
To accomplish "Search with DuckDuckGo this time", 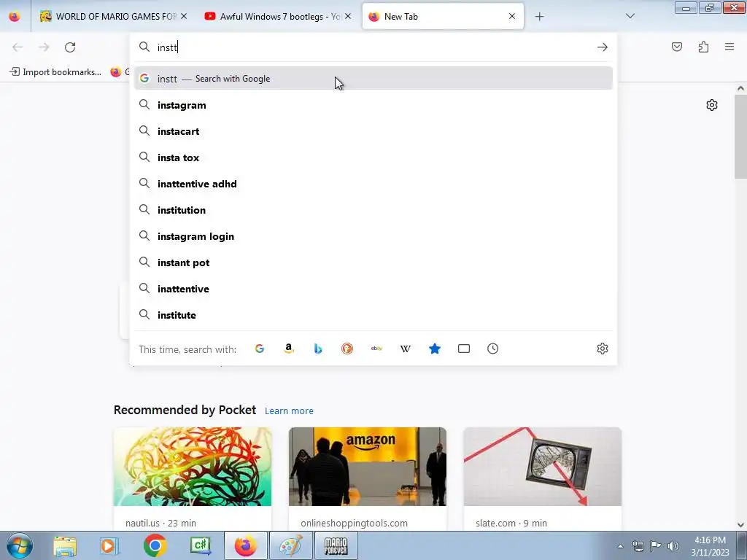I will [347, 349].
